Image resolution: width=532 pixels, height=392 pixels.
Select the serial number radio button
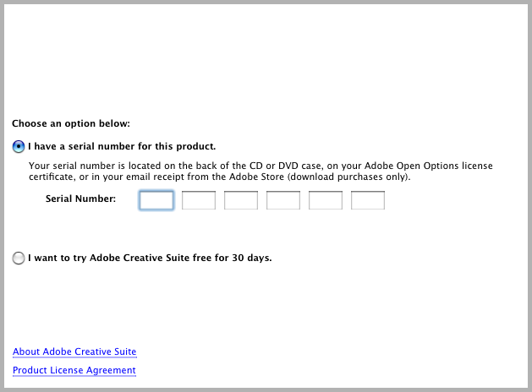pyautogui.click(x=19, y=147)
